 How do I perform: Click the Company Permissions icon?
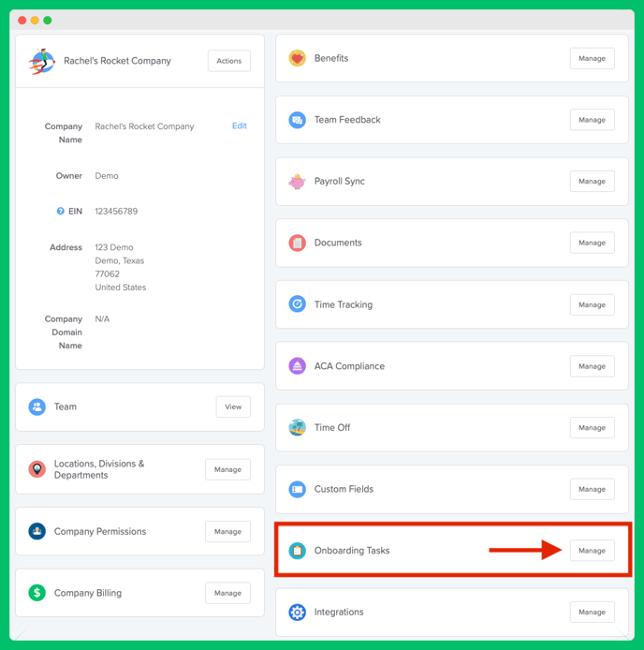[37, 531]
